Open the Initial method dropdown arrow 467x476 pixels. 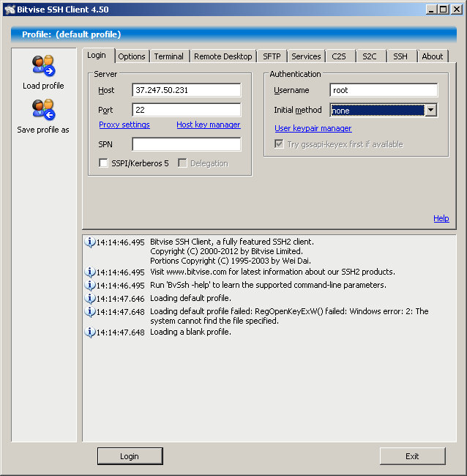431,110
